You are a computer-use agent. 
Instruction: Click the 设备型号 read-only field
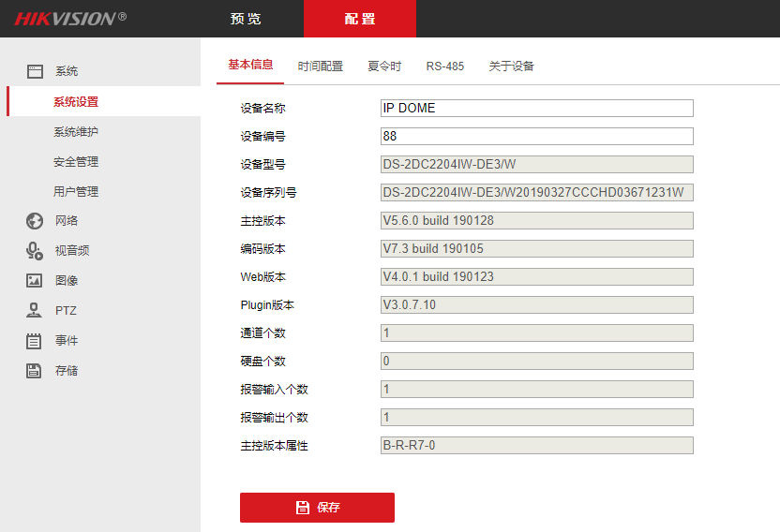(x=537, y=164)
